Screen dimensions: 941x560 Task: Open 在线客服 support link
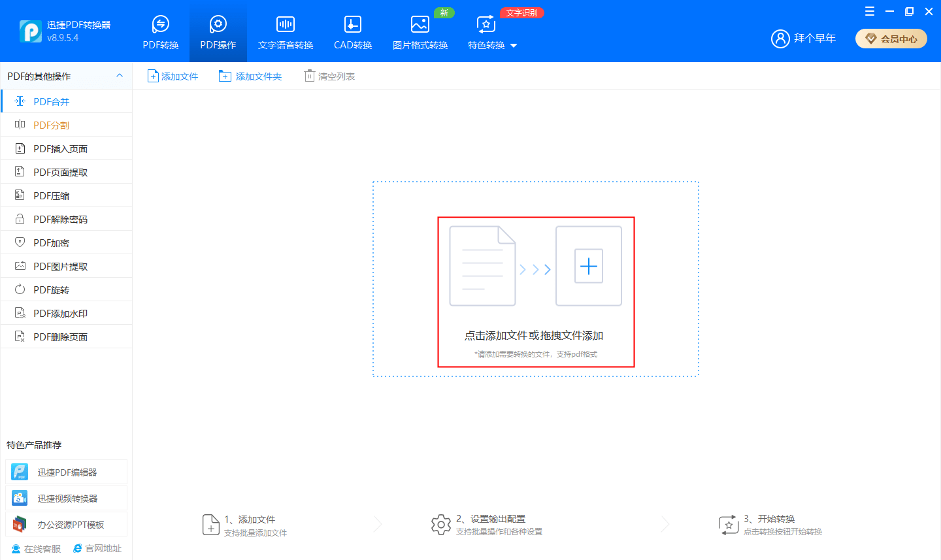(36, 548)
